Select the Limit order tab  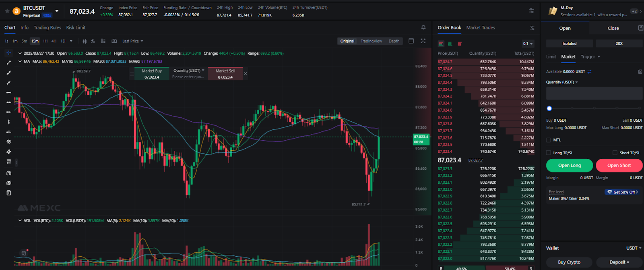[551, 57]
